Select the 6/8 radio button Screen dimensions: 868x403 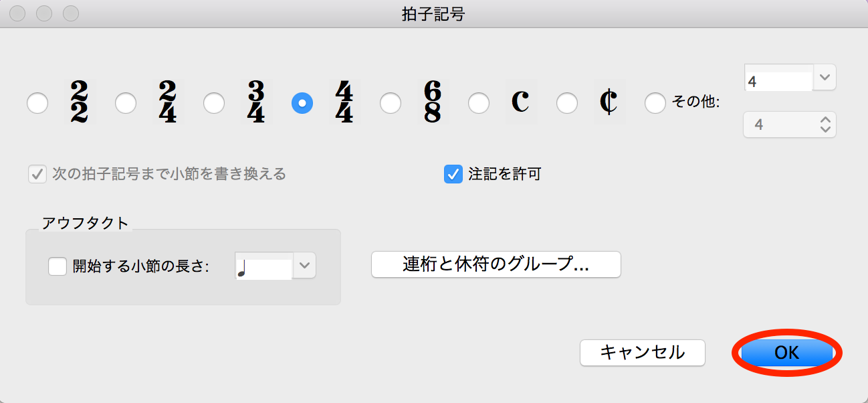(391, 103)
